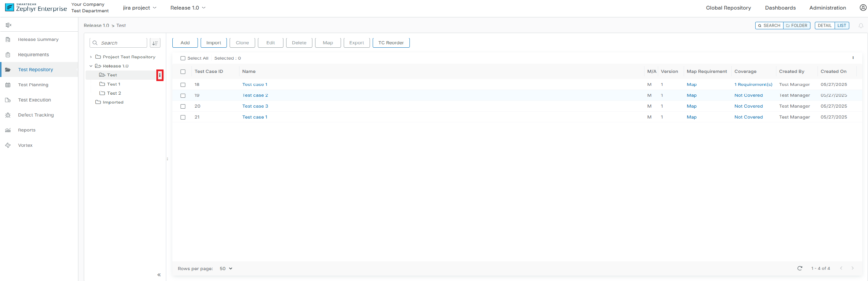Click the folder tree sort icon
This screenshot has height=281, width=868.
pyautogui.click(x=155, y=43)
